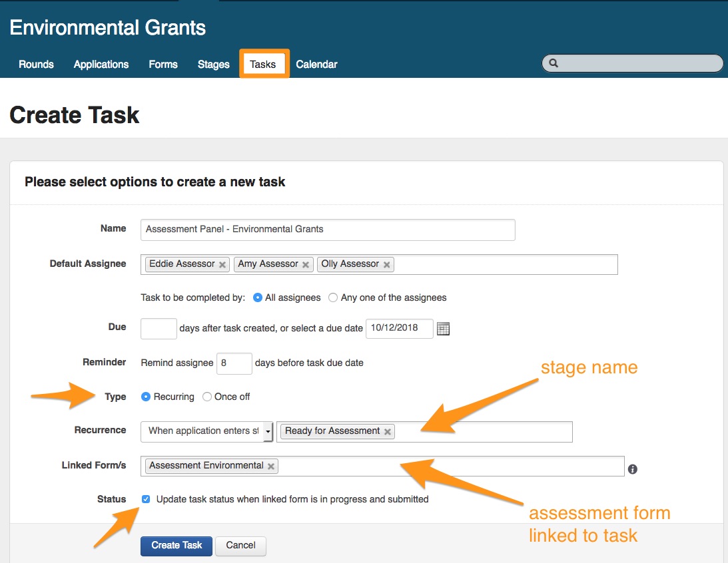
Task: Open the Stages tab
Action: [x=213, y=65]
